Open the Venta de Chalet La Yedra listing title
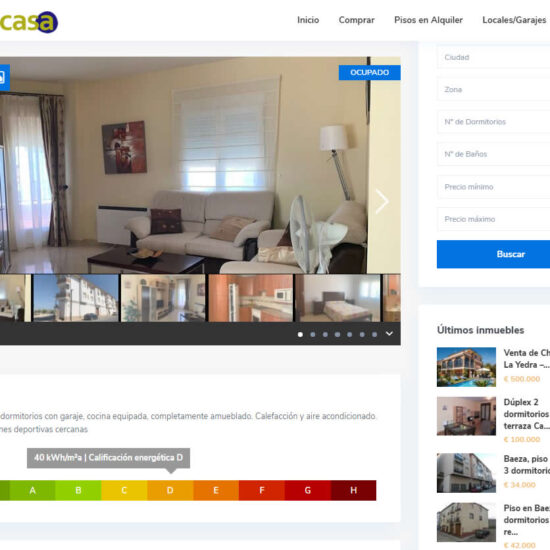Viewport: 550px width, 550px height. (x=526, y=358)
